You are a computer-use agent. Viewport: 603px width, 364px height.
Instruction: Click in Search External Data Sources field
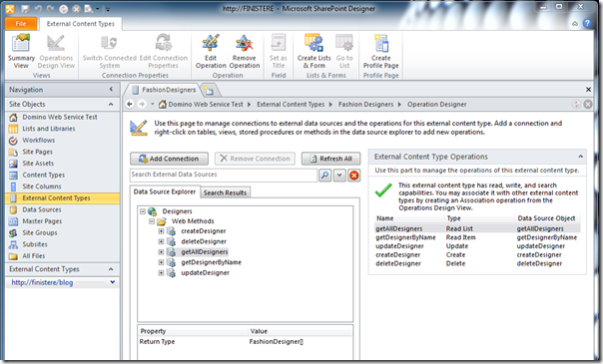pos(224,175)
